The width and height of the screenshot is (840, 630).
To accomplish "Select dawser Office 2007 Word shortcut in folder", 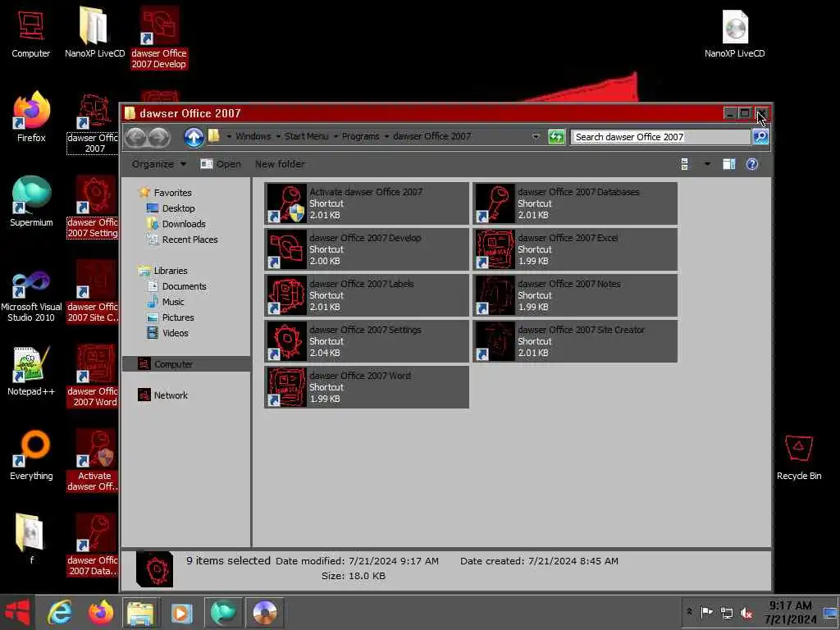I will 367,387.
